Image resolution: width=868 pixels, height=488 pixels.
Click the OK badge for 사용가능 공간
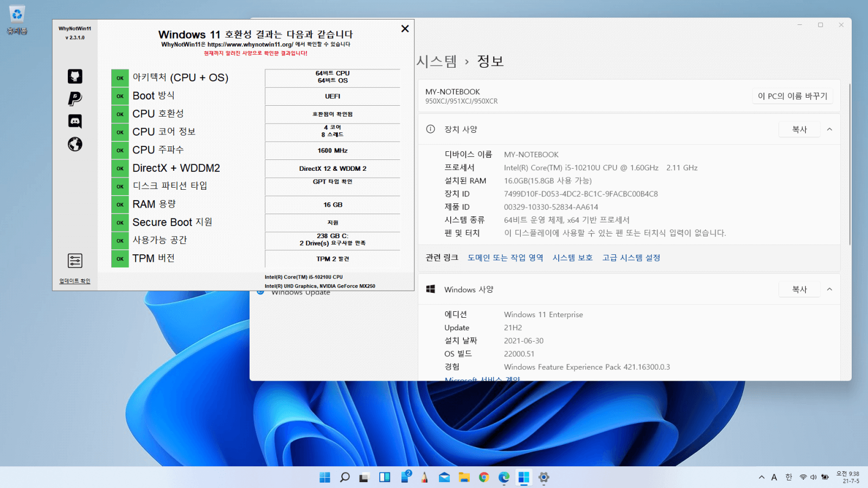coord(120,241)
